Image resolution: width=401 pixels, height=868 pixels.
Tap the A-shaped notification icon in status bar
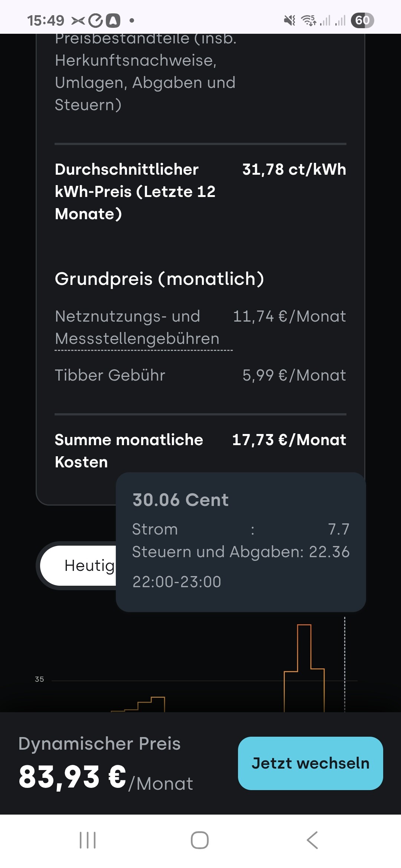click(x=113, y=20)
